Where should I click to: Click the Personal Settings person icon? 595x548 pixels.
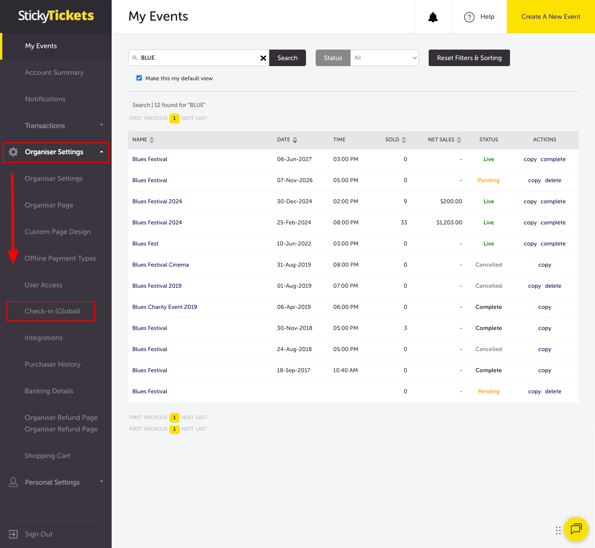(x=13, y=482)
